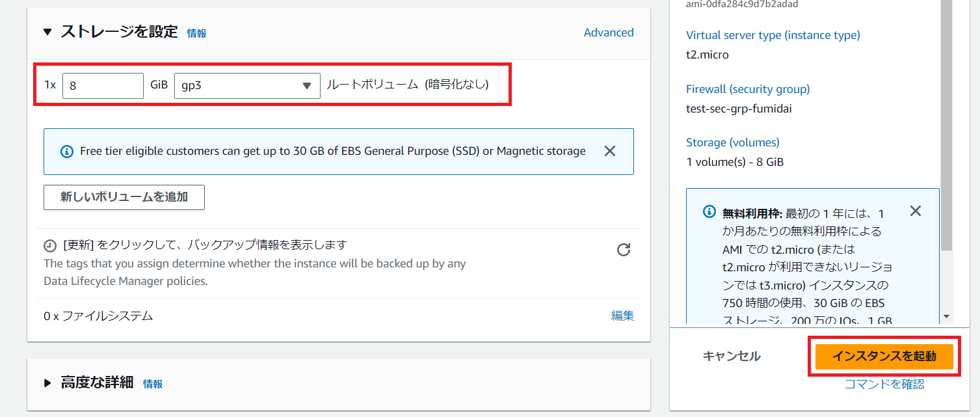The height and width of the screenshot is (417, 980).
Task: Open the gp3 volume type dropdown
Action: 247,85
